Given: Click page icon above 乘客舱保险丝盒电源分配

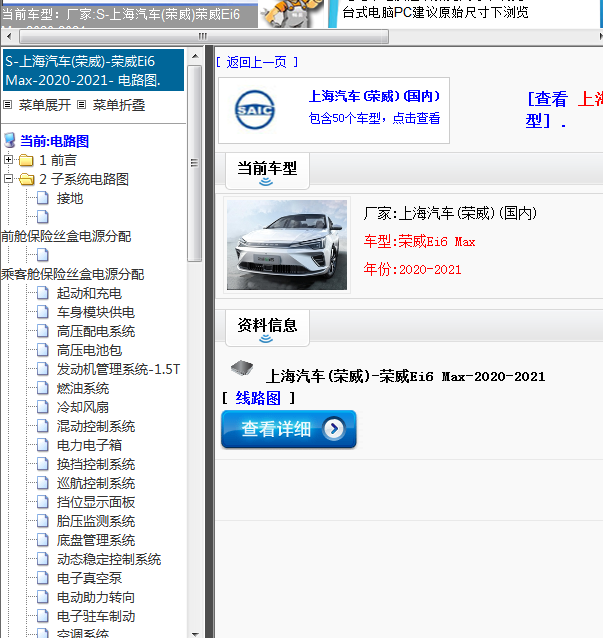Looking at the screenshot, I should click(x=43, y=255).
